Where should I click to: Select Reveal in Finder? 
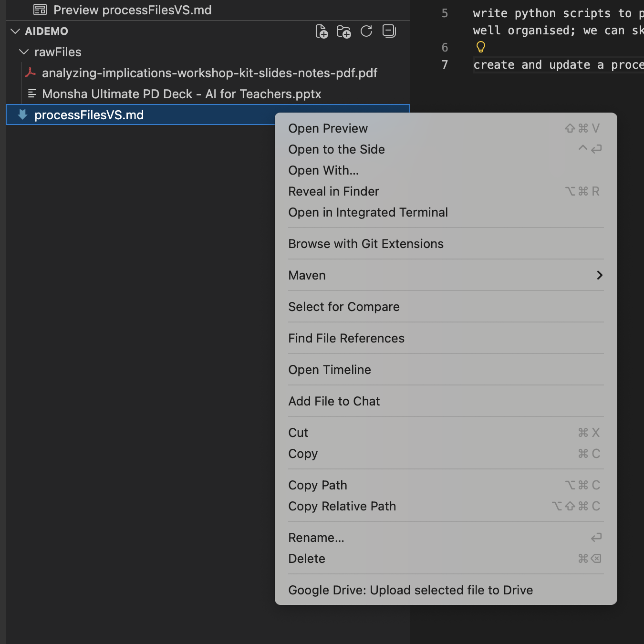pos(333,191)
